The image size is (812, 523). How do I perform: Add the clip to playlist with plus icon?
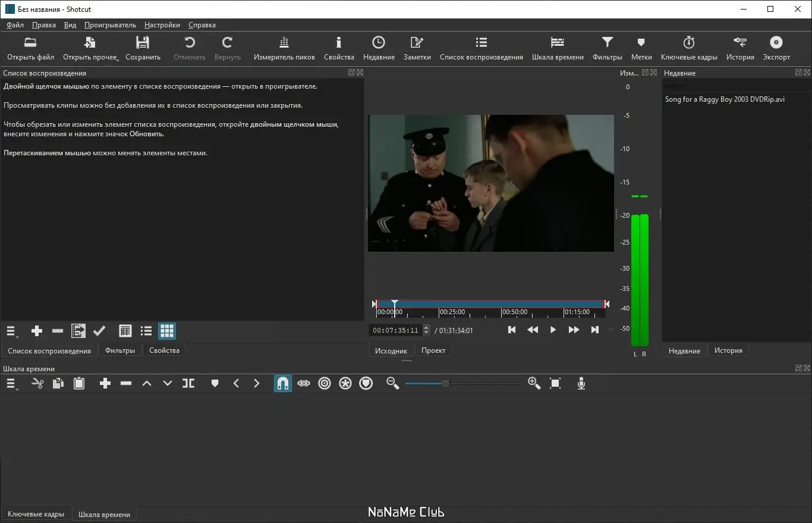click(37, 331)
